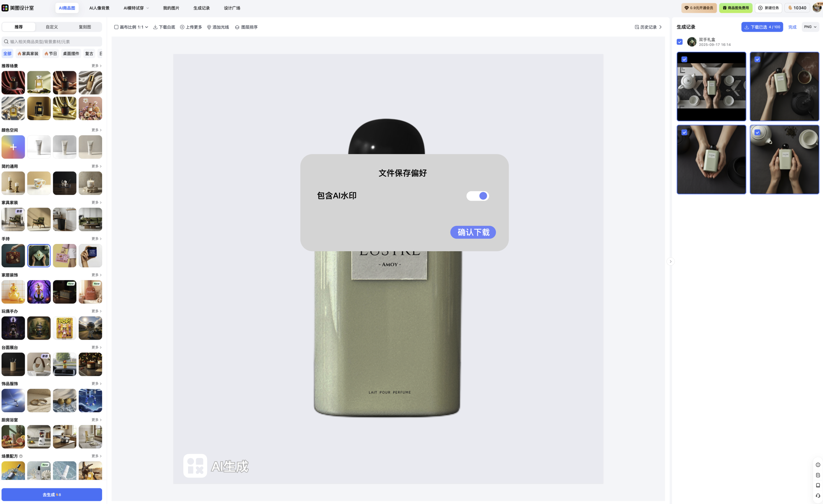Click the 美图设计室 logo icon
This screenshot has width=823, height=504.
[5, 8]
